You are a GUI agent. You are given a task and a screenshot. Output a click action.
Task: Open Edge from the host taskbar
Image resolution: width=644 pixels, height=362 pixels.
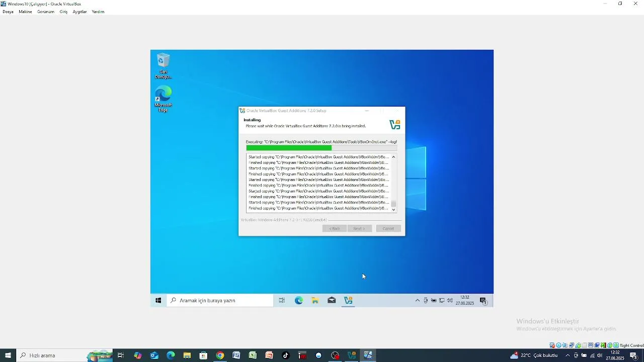click(171, 355)
